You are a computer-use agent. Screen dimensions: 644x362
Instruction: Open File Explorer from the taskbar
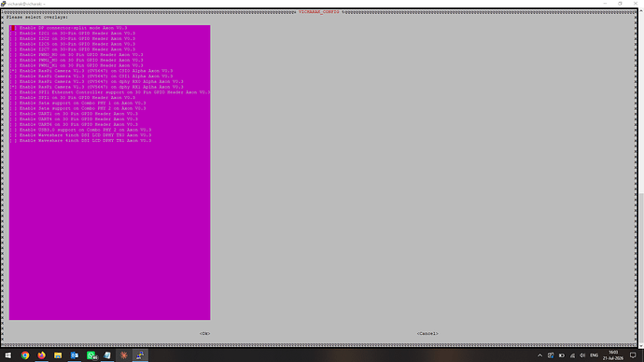click(x=58, y=355)
